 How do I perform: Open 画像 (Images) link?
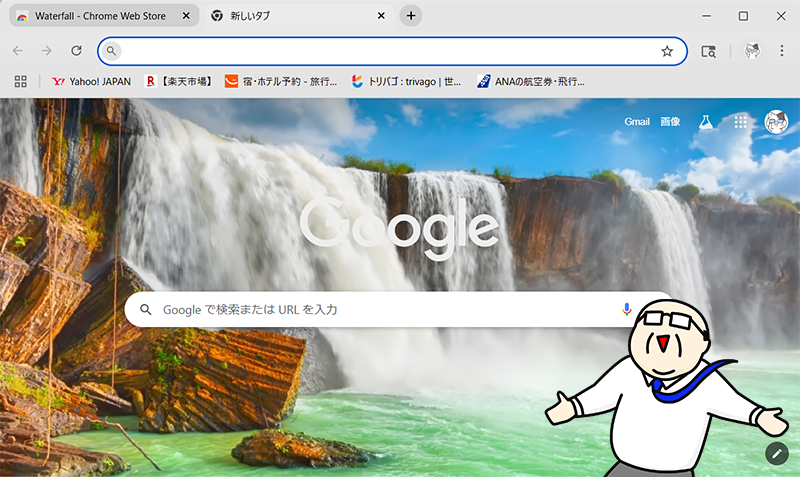click(670, 121)
